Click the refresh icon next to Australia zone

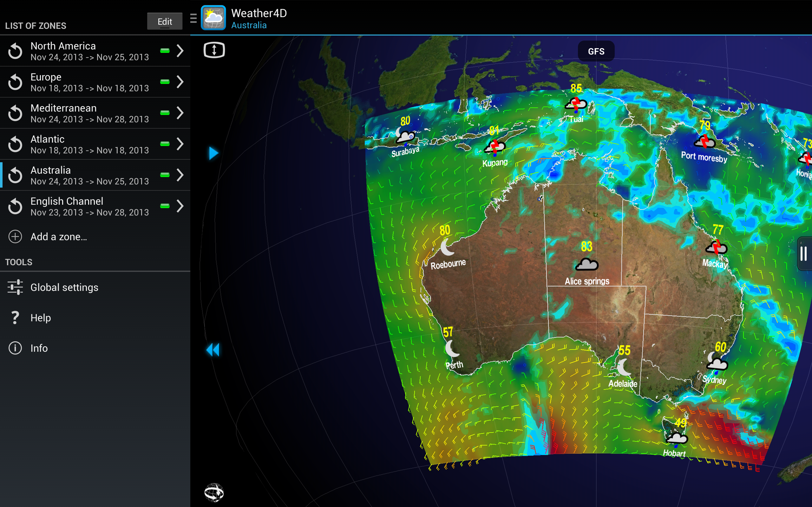point(15,175)
